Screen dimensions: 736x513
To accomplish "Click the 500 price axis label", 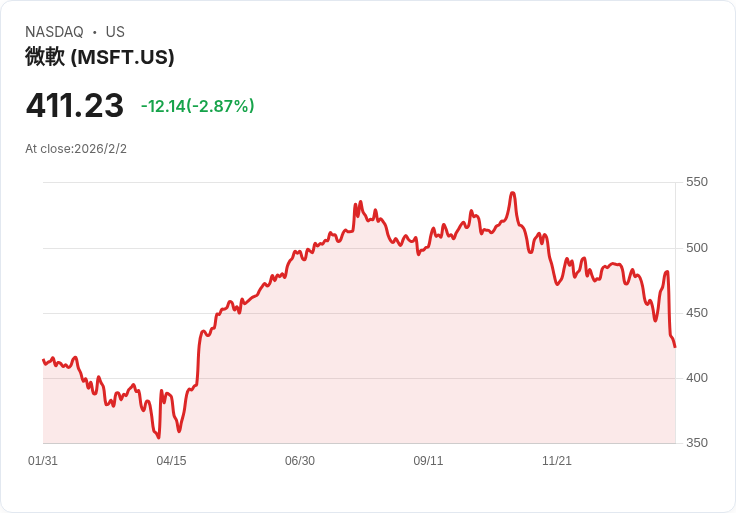I will pyautogui.click(x=696, y=248).
